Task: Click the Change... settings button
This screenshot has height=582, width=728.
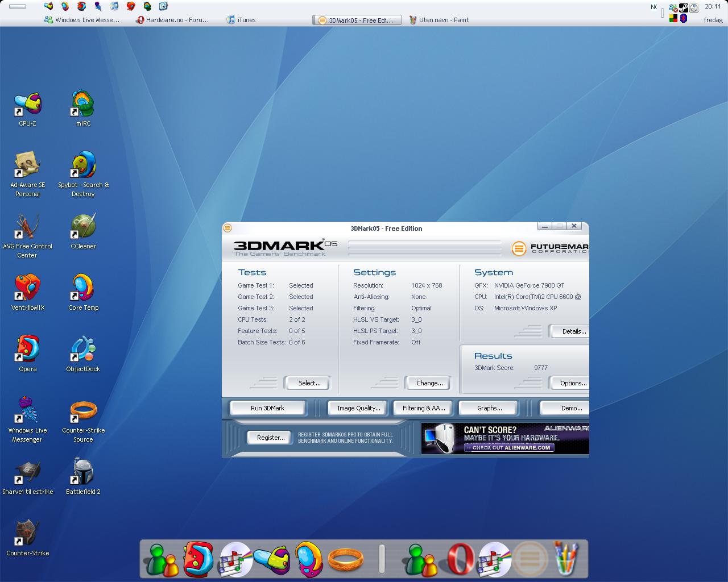Action: point(429,383)
